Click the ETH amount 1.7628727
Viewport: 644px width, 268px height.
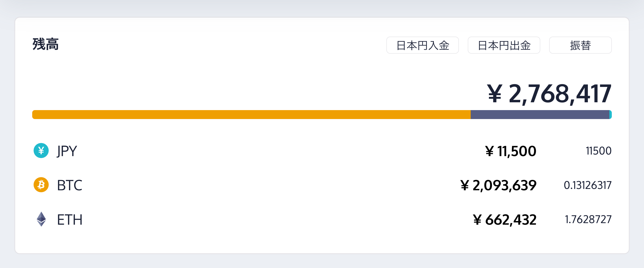pyautogui.click(x=588, y=220)
